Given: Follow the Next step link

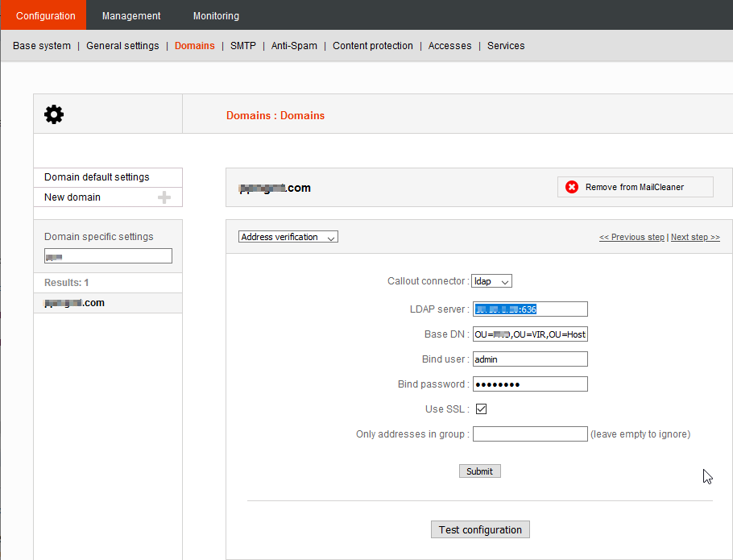Looking at the screenshot, I should 695,237.
